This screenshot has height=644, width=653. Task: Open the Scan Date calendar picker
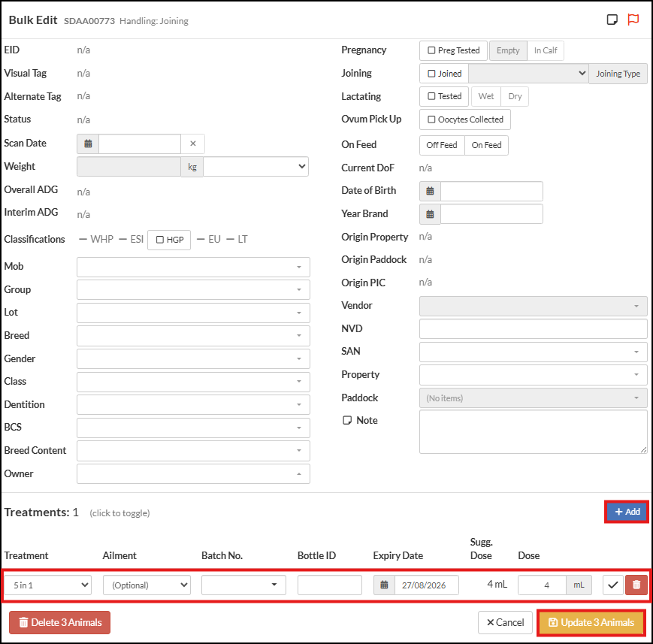(x=88, y=144)
